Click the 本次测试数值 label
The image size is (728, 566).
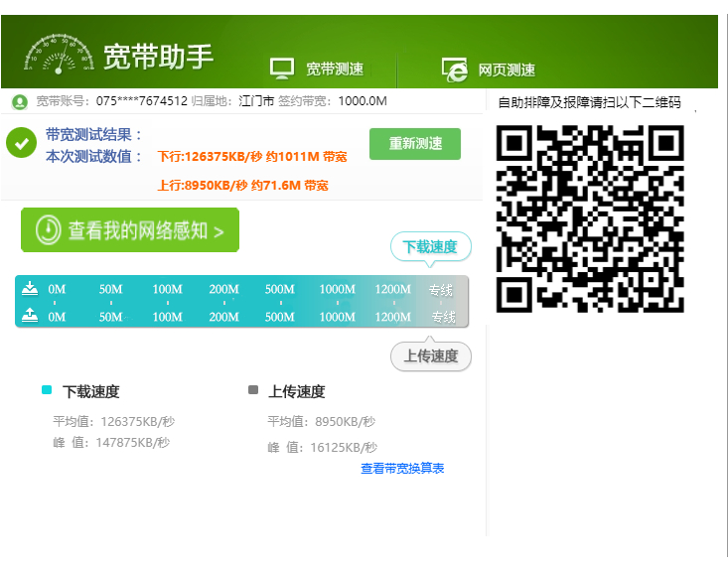click(93, 157)
